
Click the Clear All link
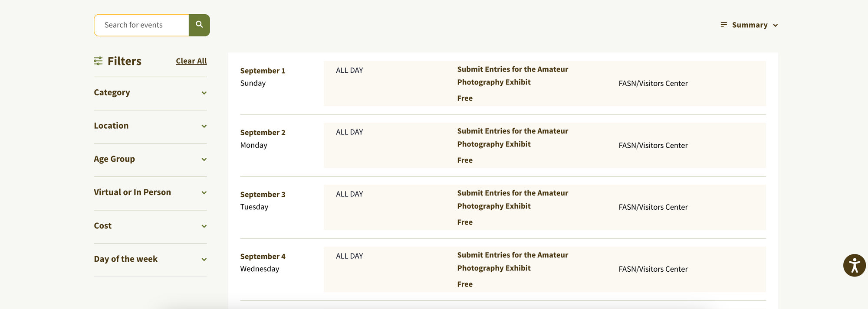click(x=191, y=61)
